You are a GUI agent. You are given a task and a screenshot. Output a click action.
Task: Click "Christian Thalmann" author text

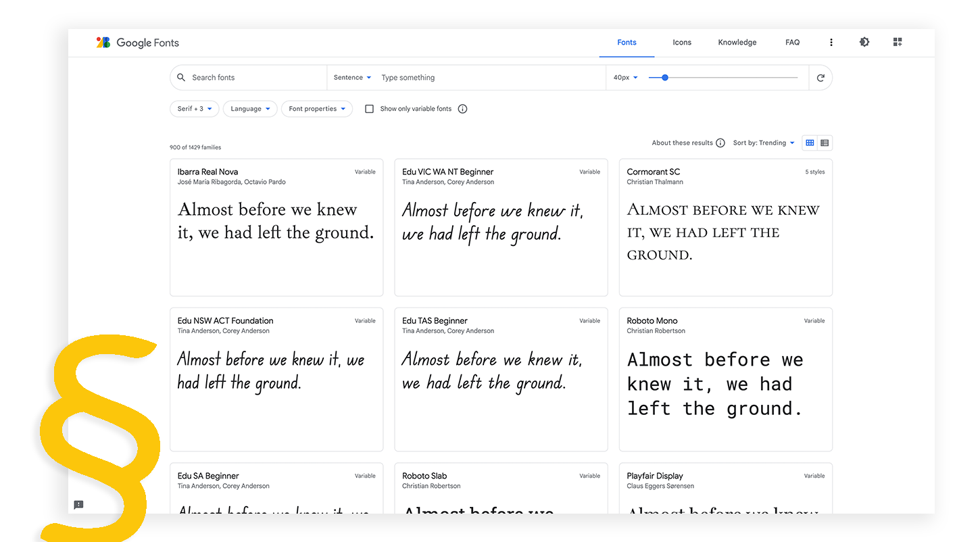pos(655,182)
